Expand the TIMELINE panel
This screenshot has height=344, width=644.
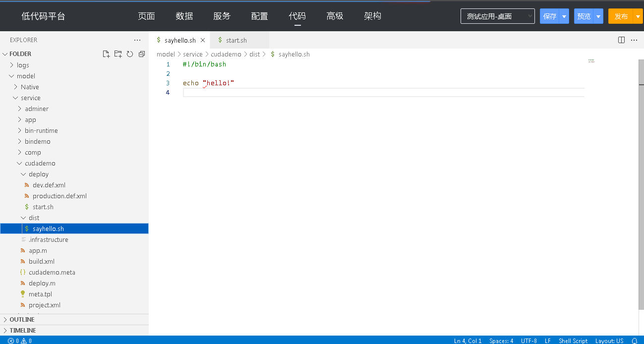(74, 330)
